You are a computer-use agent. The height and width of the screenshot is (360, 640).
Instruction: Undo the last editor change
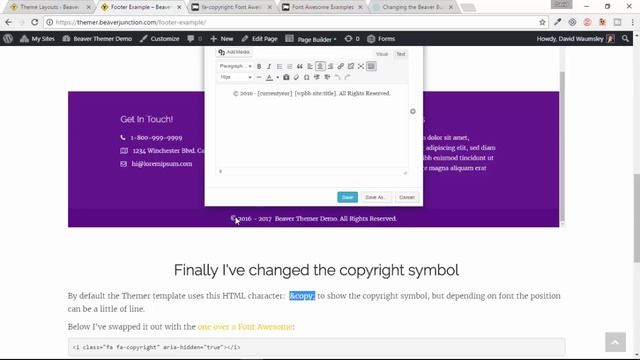point(337,77)
